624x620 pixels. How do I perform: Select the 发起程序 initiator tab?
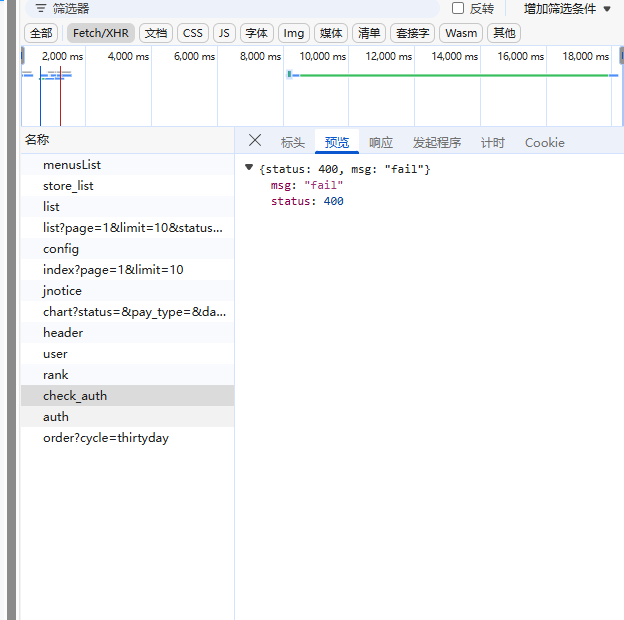click(437, 143)
